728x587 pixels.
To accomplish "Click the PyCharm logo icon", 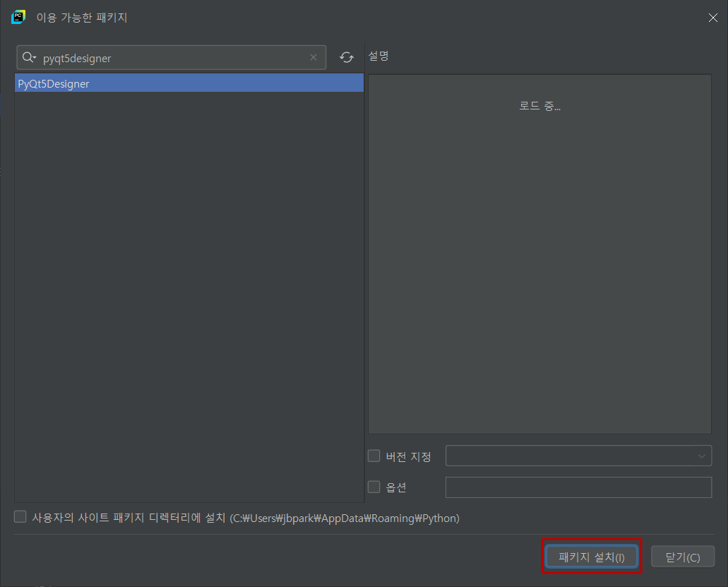I will [18, 17].
